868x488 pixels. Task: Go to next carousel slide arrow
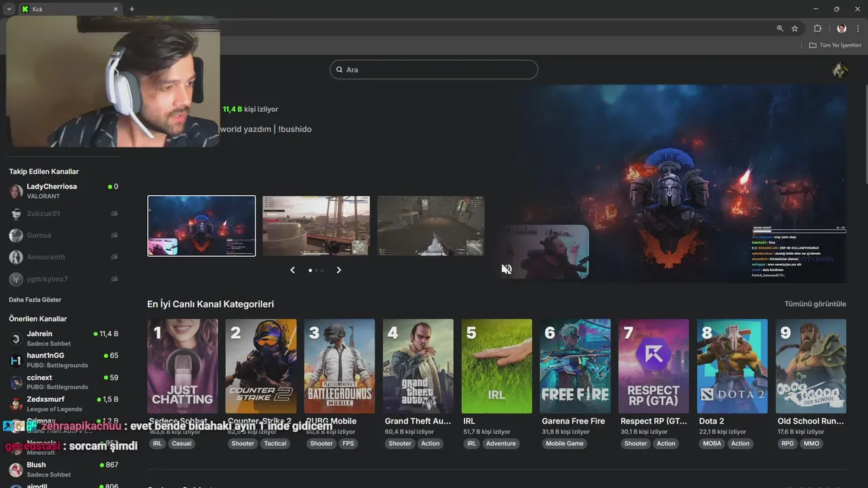click(x=338, y=270)
